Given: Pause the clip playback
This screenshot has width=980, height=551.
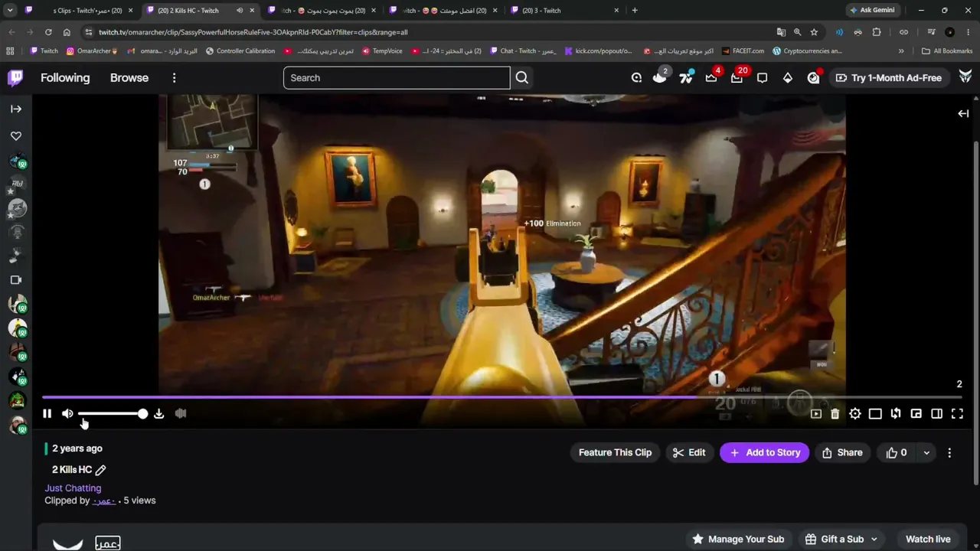Looking at the screenshot, I should [47, 413].
